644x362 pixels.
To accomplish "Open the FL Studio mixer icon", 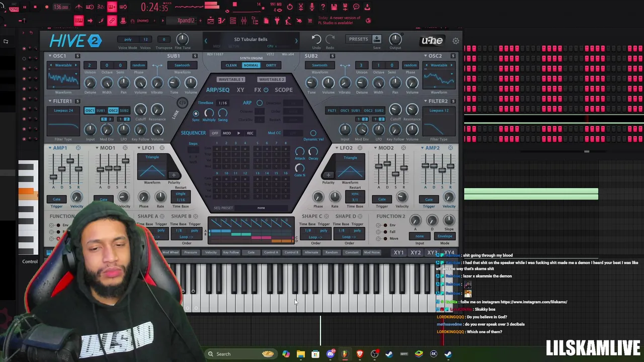I will 244,21.
